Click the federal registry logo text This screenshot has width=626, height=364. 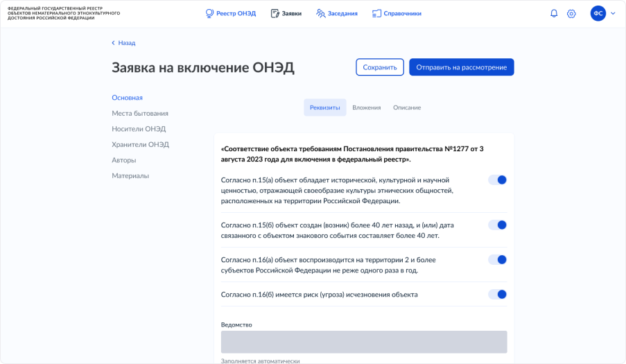coord(64,13)
